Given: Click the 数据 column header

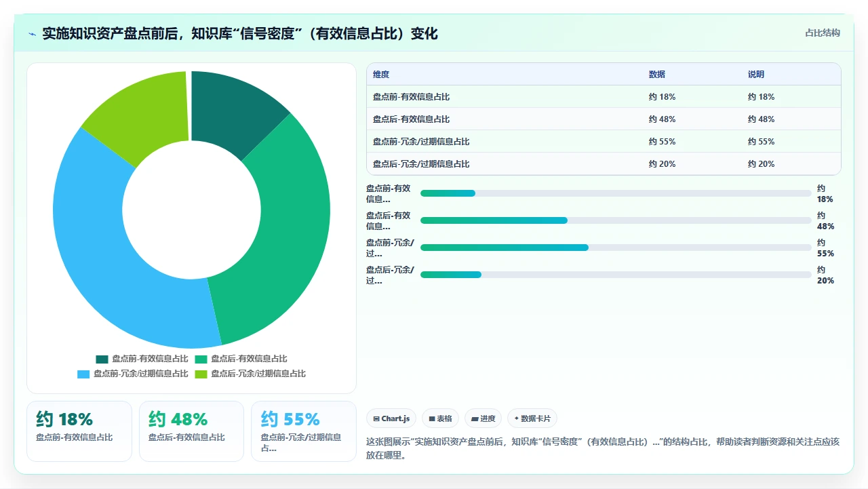Looking at the screenshot, I should click(657, 75).
